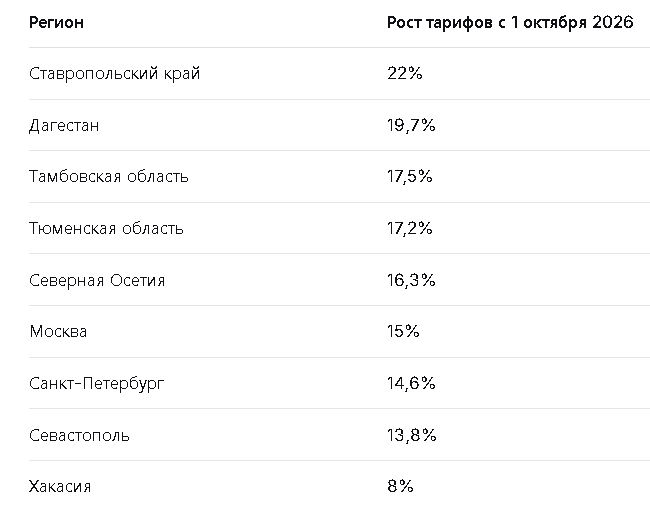Click the 22% value for Ставропольский край
650x509 pixels.
(403, 74)
